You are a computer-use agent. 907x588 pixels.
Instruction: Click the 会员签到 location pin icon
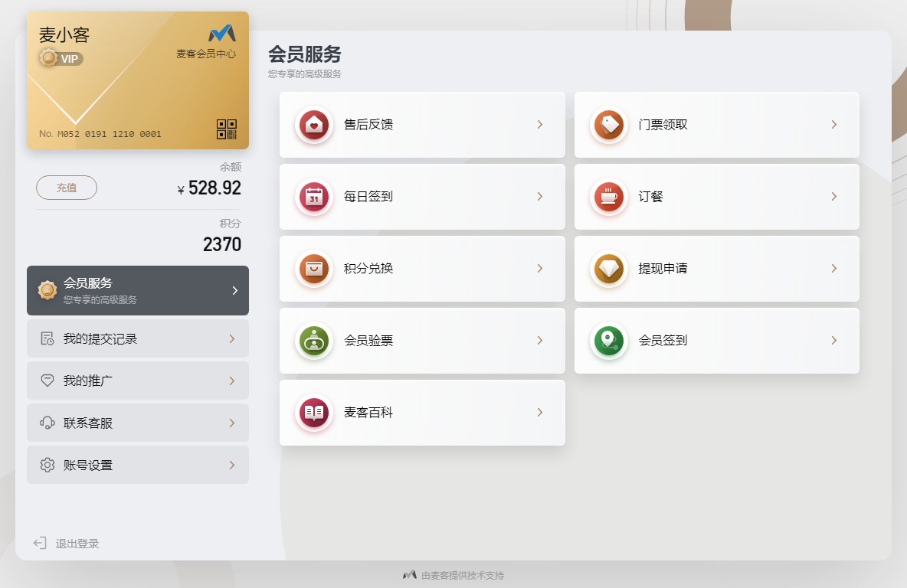(x=609, y=341)
